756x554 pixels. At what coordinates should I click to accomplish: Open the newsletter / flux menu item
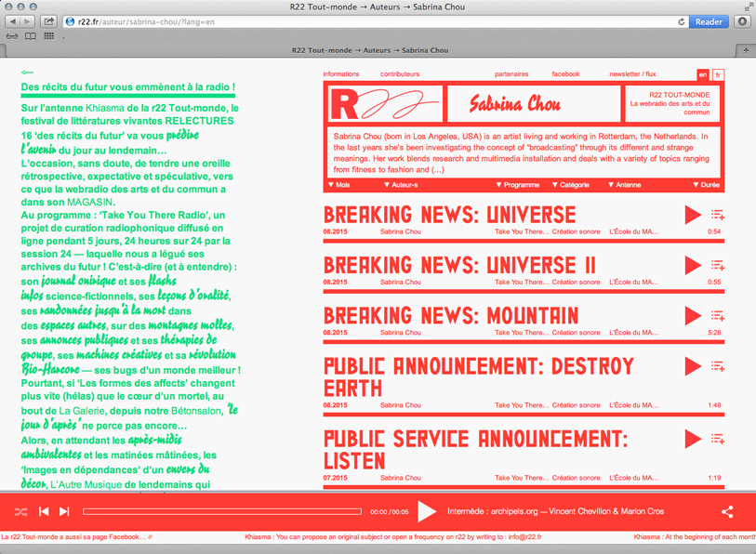[x=632, y=73]
